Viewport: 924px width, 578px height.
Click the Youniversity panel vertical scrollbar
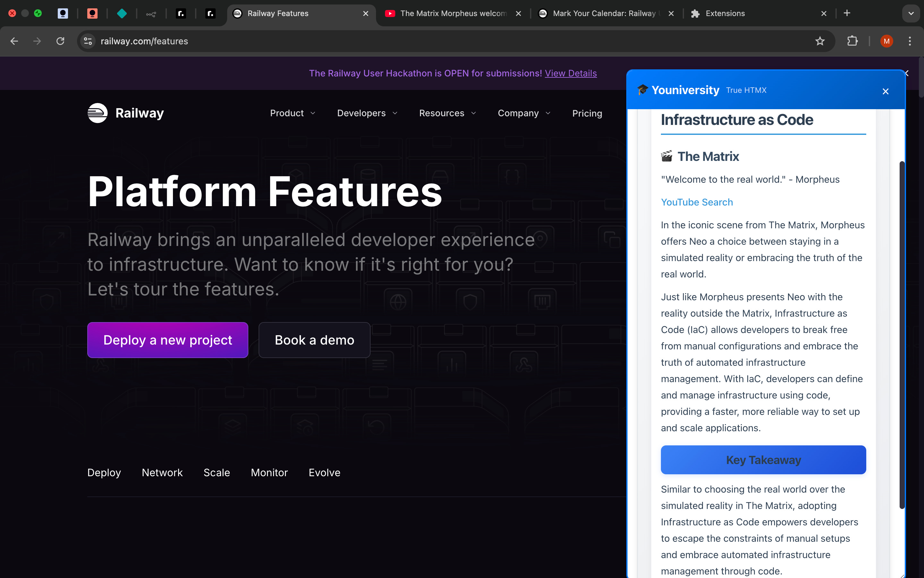point(902,335)
